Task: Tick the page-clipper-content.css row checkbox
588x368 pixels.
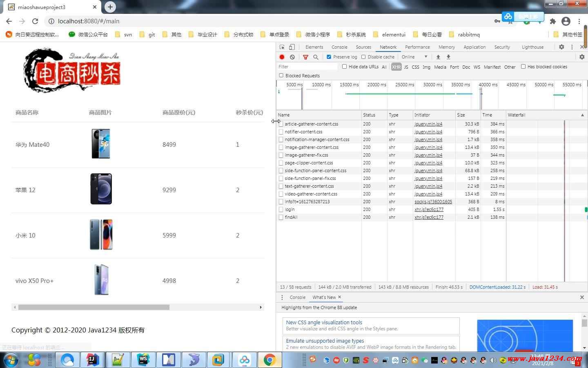Action: [x=281, y=163]
